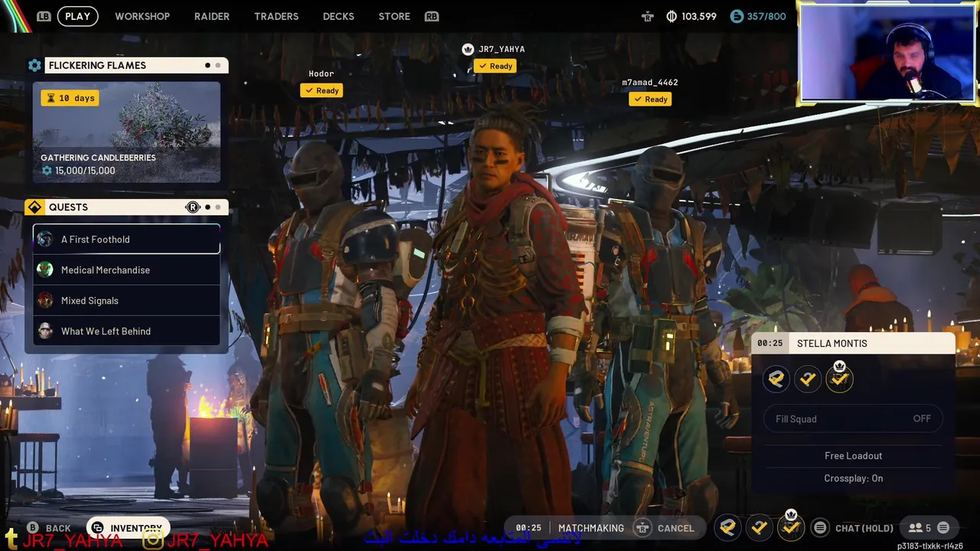Open the WORKSHOP tab
The height and width of the screenshot is (551, 980).
[x=142, y=16]
